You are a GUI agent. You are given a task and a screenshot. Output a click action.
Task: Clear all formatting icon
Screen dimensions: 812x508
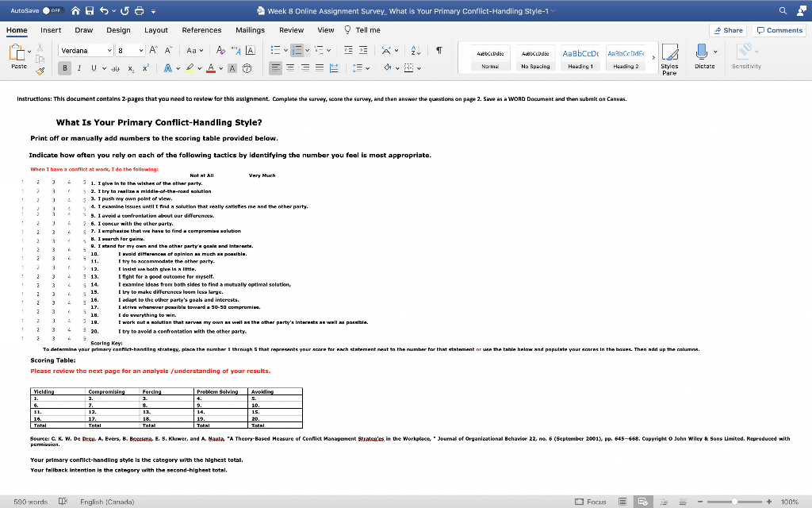220,50
